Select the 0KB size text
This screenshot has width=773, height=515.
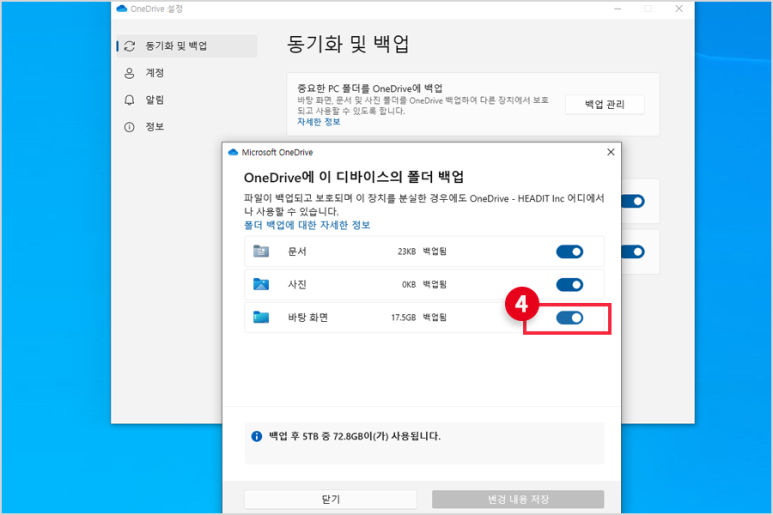click(409, 284)
